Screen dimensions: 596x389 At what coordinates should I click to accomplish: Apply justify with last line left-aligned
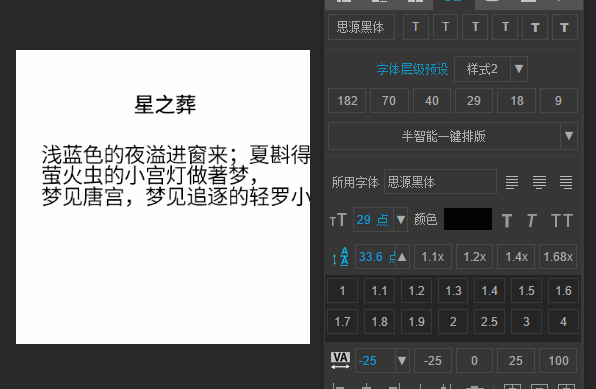click(x=512, y=182)
